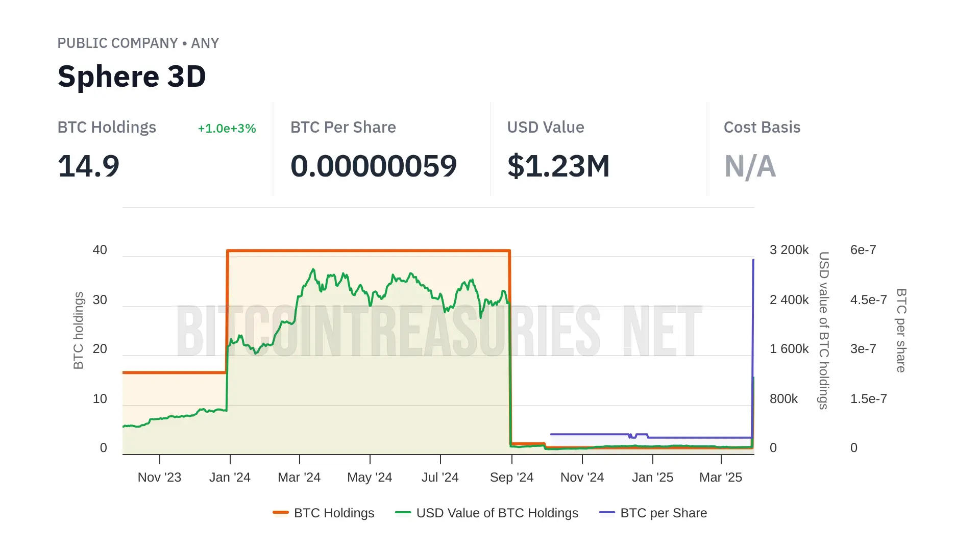
Task: Click the USD value of BTC holdings axis title
Action: coord(824,330)
